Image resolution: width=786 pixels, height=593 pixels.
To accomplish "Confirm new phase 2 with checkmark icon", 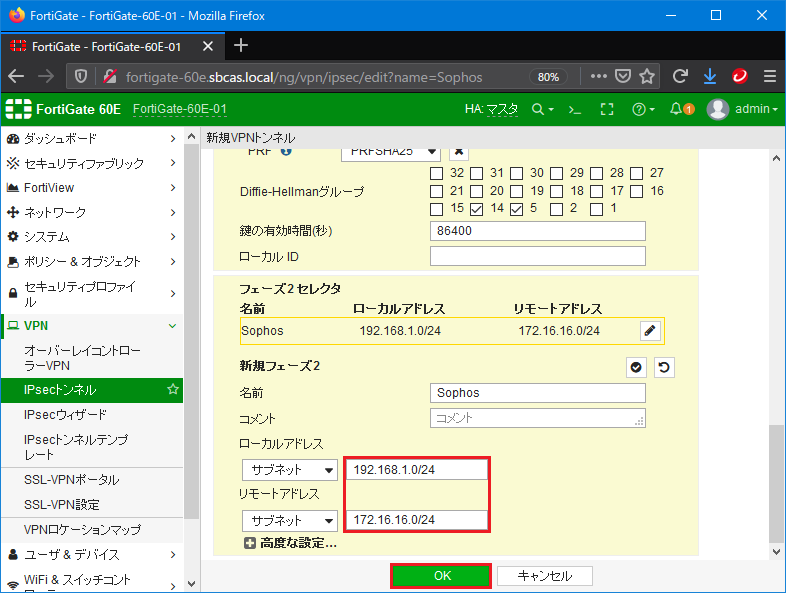I will click(x=636, y=367).
